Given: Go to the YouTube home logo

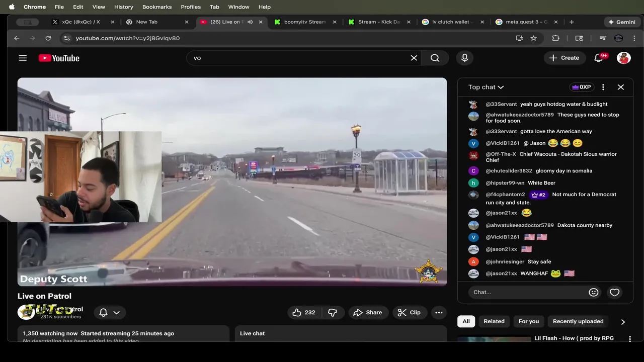Looking at the screenshot, I should (x=59, y=58).
